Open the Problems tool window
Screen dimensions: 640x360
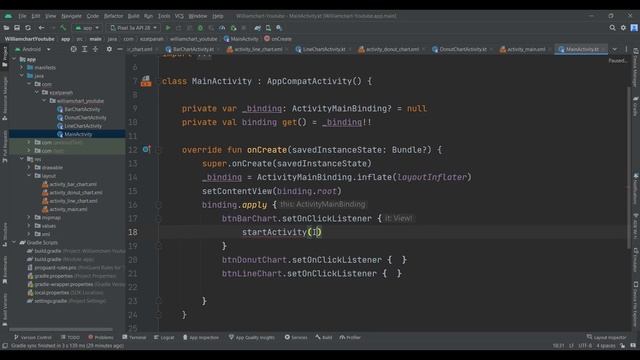(x=101, y=338)
